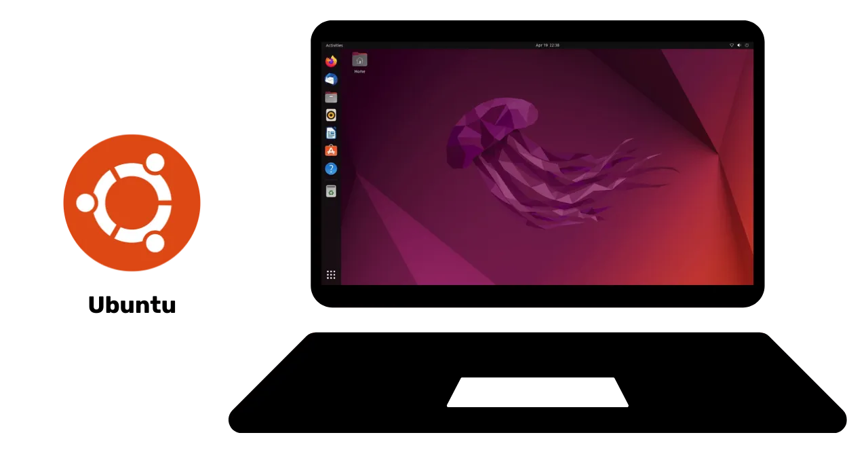Open the clock calendar at Apr 19 22:38
Image resolution: width=868 pixels, height=454 pixels.
[x=547, y=45]
